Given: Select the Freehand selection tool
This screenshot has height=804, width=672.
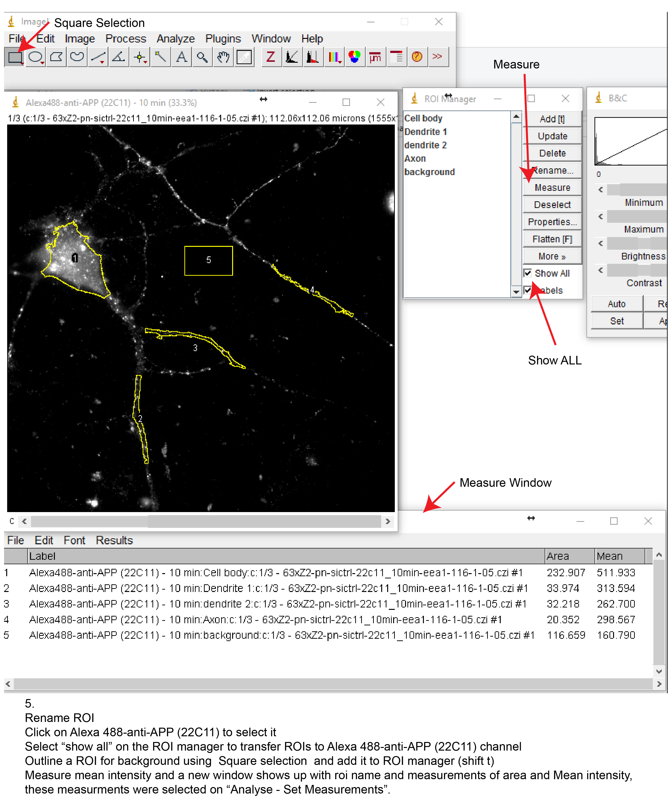Looking at the screenshot, I should tap(77, 57).
